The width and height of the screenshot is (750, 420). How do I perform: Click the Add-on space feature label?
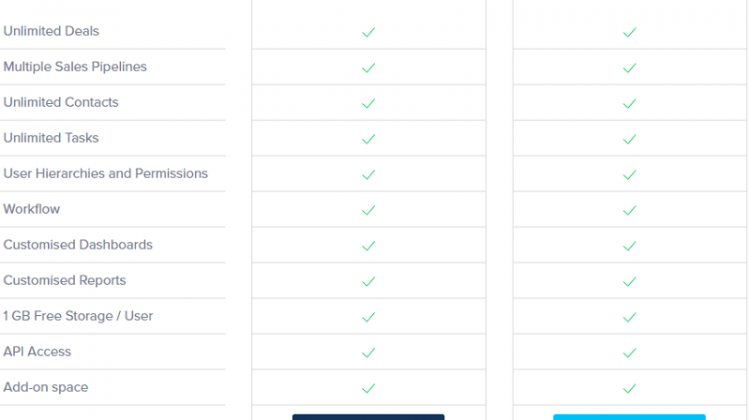(x=46, y=387)
